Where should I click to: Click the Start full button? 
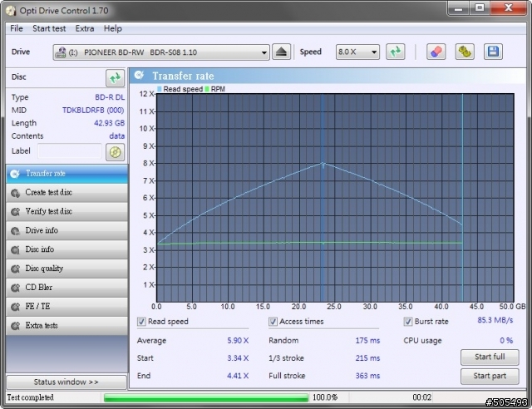point(490,357)
